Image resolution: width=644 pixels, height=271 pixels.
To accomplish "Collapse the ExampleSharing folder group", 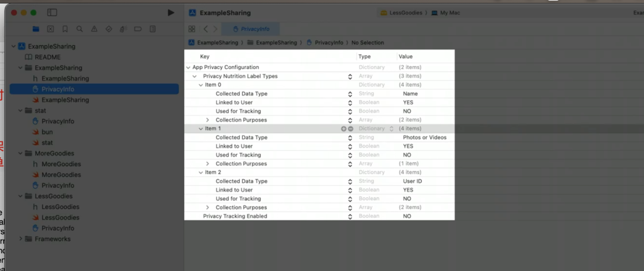I will coord(20,68).
